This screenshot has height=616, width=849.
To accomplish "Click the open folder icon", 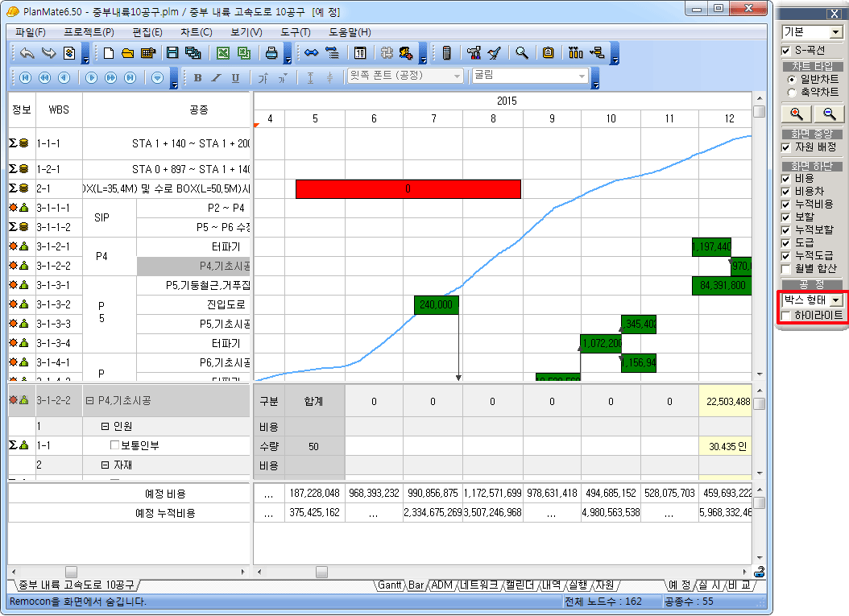I will pyautogui.click(x=127, y=53).
